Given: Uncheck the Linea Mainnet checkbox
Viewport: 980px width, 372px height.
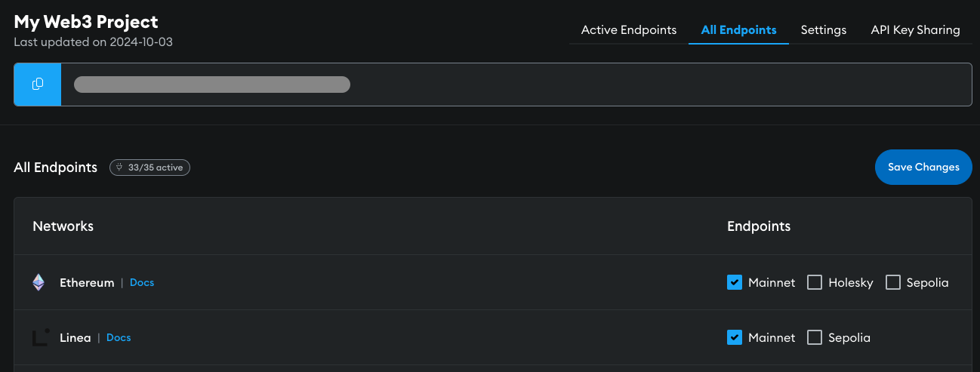Looking at the screenshot, I should (734, 337).
